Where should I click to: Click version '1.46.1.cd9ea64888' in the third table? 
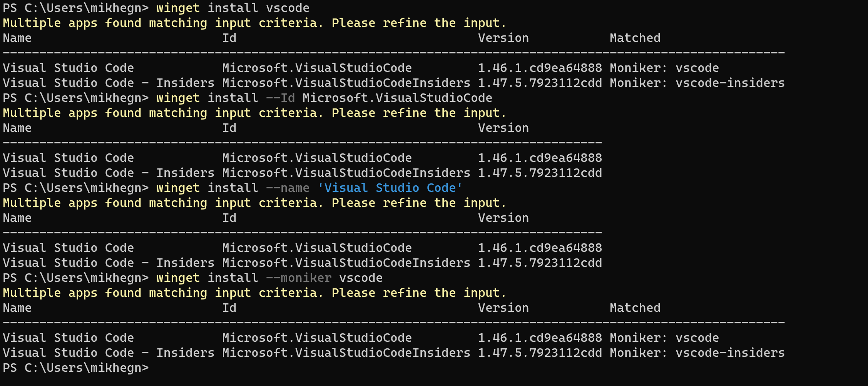click(x=540, y=248)
